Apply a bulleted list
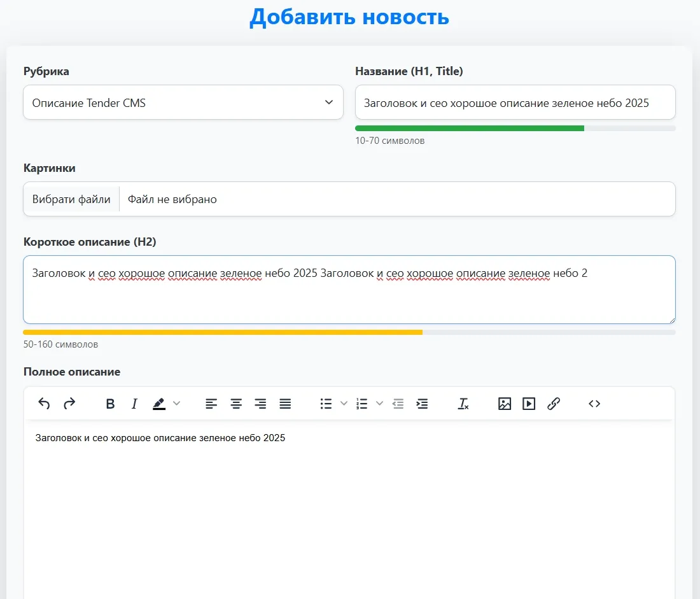 325,404
